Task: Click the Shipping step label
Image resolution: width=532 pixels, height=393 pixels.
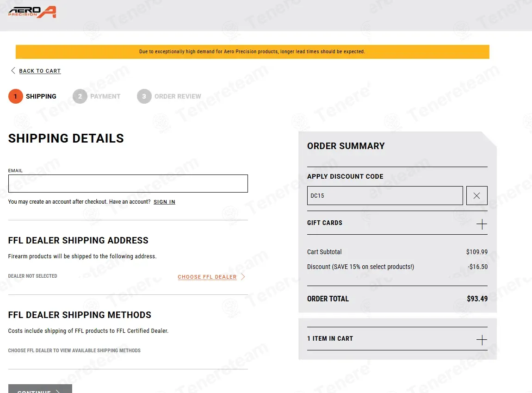Action: coord(41,96)
